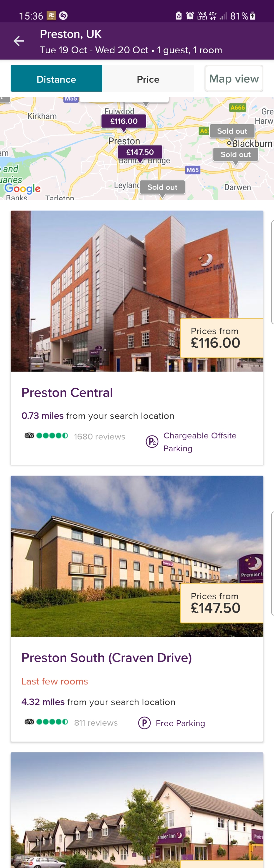Tap Free Parking icon for Preston South
274x868 pixels.
click(x=144, y=723)
